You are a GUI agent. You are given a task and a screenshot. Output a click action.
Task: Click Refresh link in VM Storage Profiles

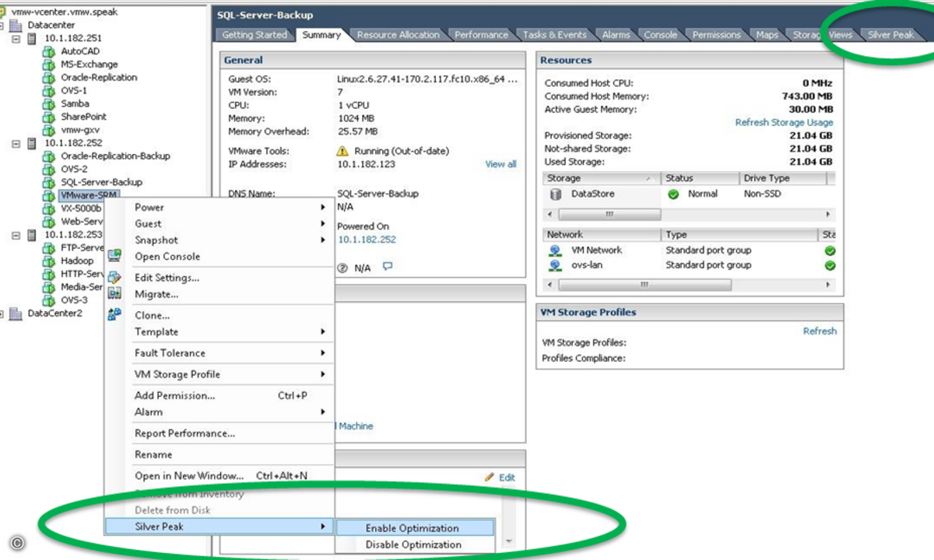coord(820,331)
